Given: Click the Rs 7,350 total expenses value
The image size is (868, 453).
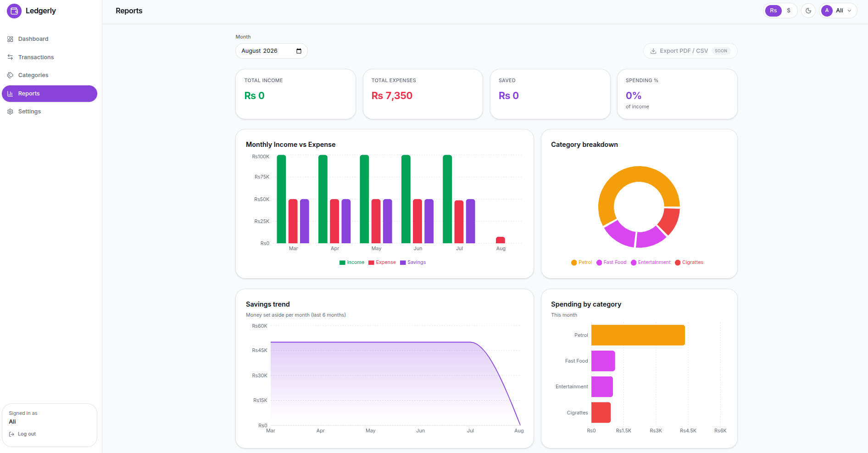Looking at the screenshot, I should coord(392,96).
